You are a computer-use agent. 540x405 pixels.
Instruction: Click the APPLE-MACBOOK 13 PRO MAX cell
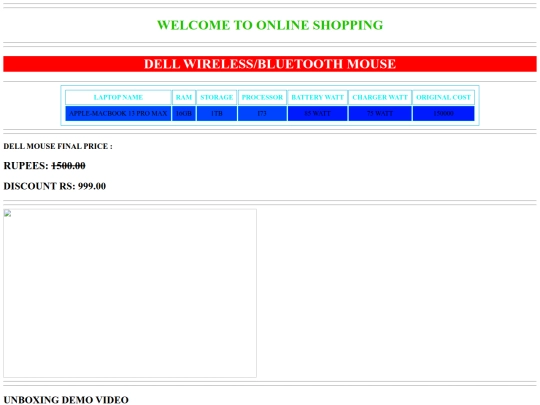coord(118,113)
